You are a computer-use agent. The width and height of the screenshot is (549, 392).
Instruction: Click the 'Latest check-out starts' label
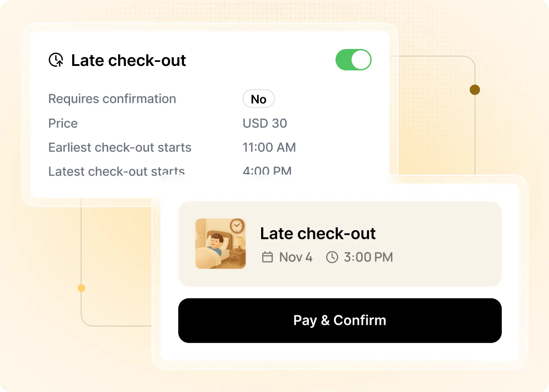click(x=116, y=171)
